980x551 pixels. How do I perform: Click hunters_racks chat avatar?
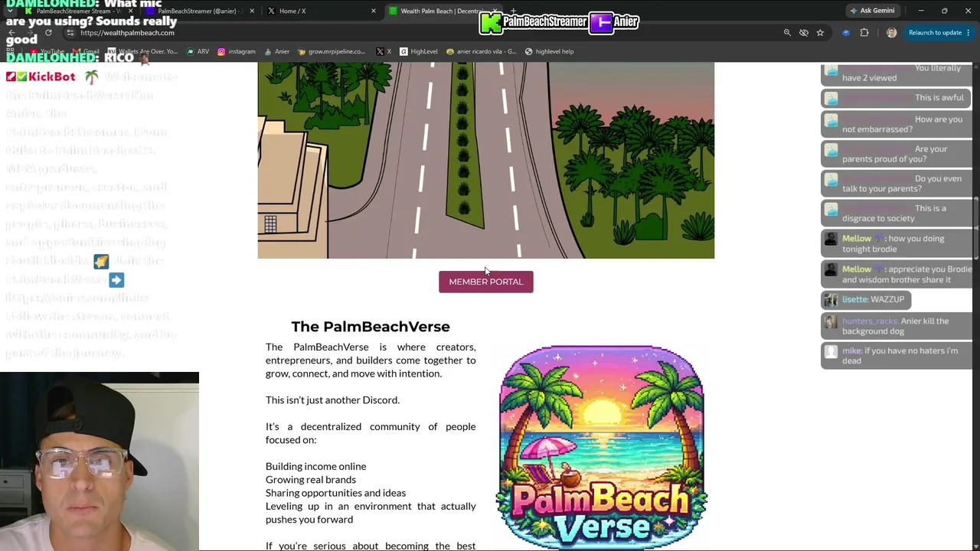(x=831, y=323)
